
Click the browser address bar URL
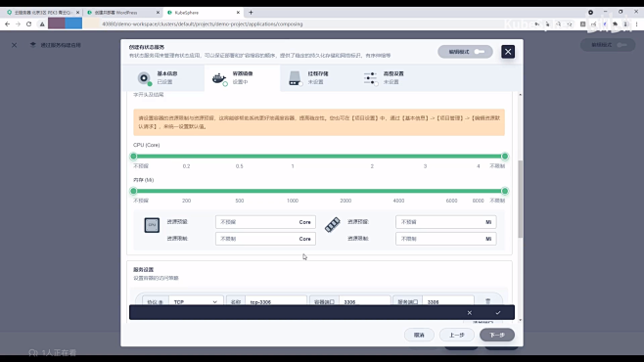202,24
